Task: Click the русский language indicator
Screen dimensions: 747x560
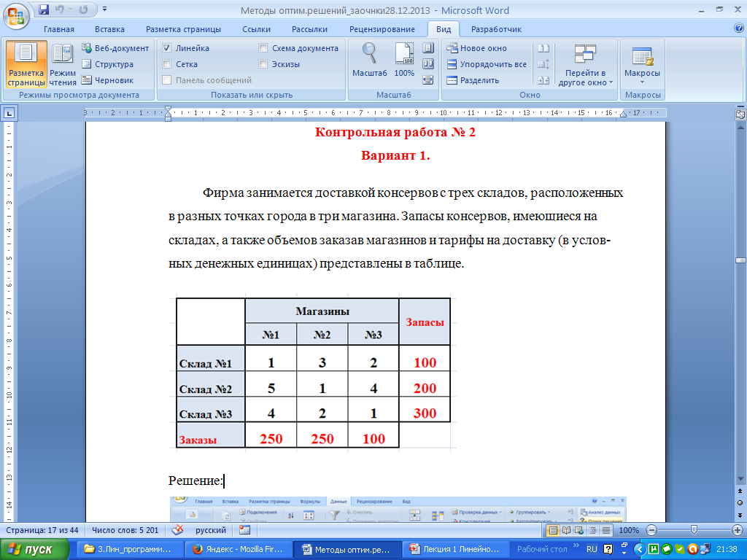Action: click(211, 530)
